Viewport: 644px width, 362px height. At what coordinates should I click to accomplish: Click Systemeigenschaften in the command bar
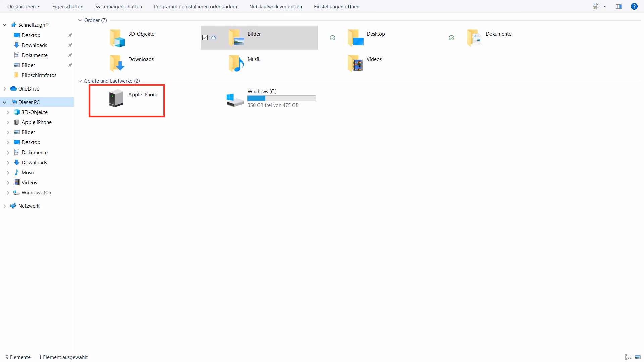point(118,6)
